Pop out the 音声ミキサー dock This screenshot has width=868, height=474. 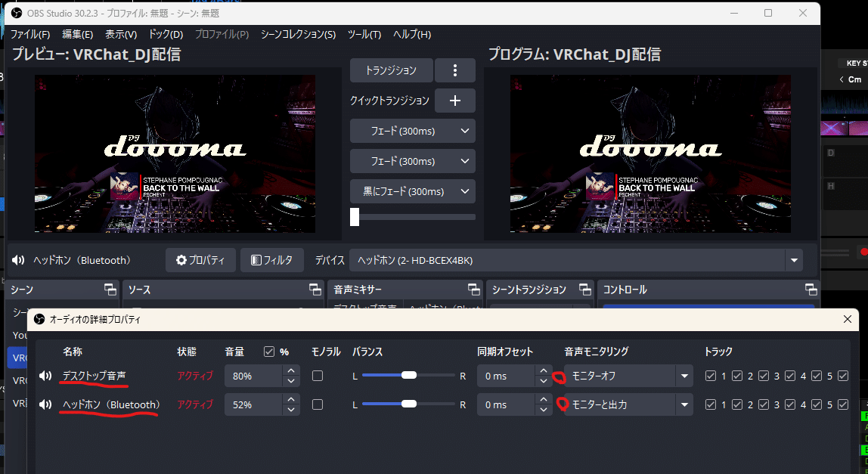[474, 289]
